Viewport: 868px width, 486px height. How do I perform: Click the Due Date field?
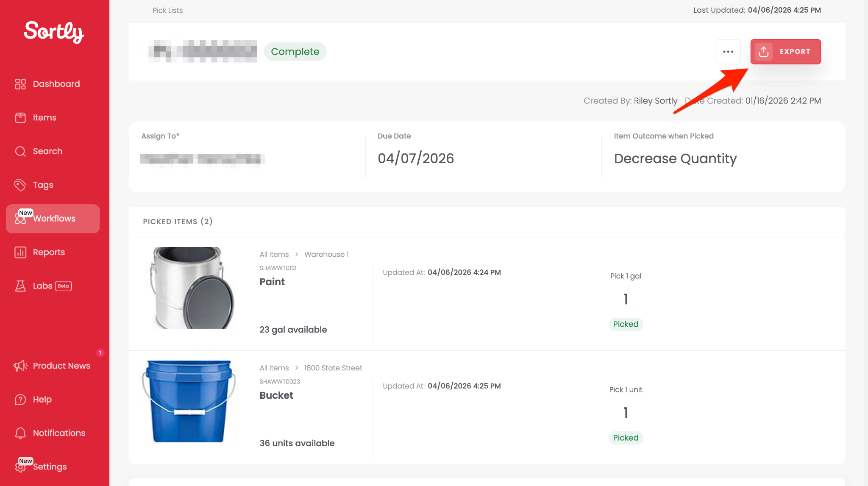[416, 158]
